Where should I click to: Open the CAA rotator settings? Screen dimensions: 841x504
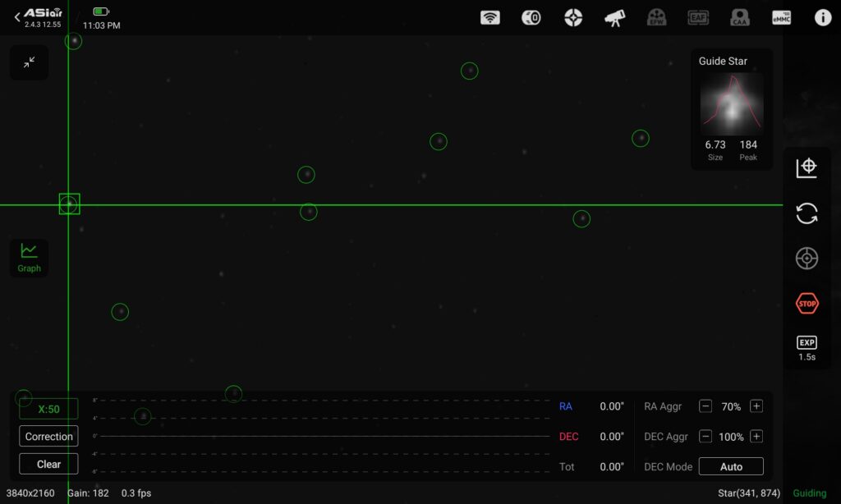[740, 18]
